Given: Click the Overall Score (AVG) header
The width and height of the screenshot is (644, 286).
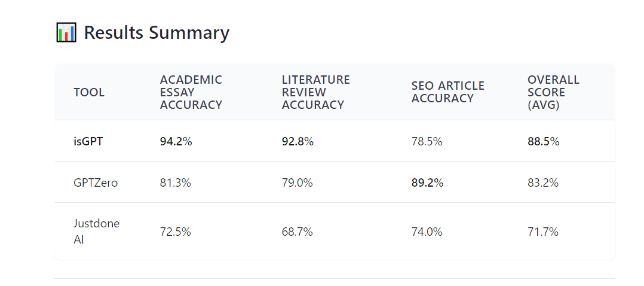Looking at the screenshot, I should tap(553, 92).
